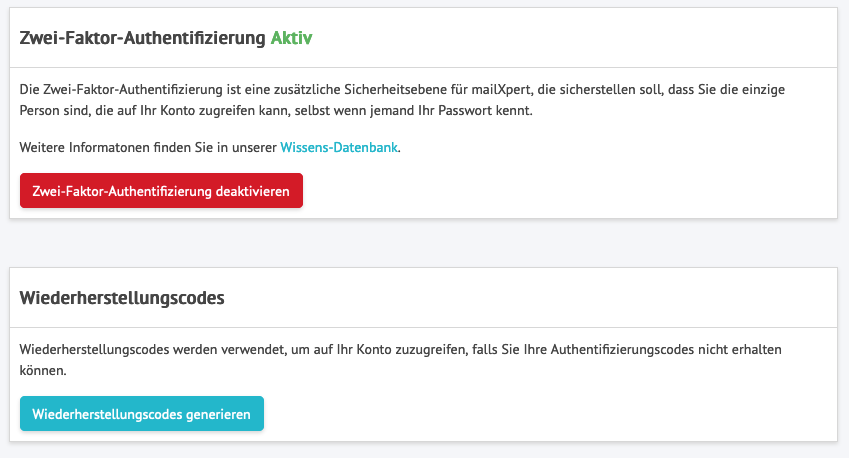Screen dimensions: 849x458
Task: Click the two-factor description paragraph text
Action: pyautogui.click(x=300, y=100)
